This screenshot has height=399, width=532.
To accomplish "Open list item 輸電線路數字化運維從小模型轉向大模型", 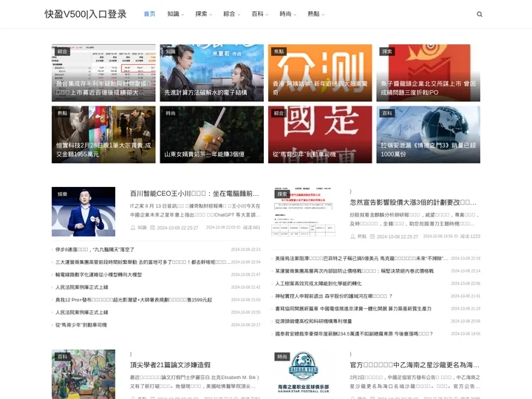I will pos(98,274).
